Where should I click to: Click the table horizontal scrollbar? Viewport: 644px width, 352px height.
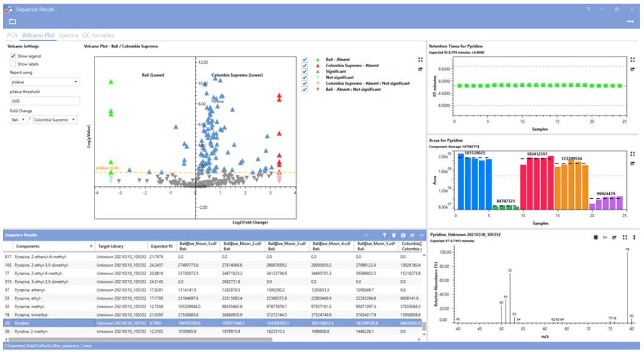pyautogui.click(x=140, y=340)
